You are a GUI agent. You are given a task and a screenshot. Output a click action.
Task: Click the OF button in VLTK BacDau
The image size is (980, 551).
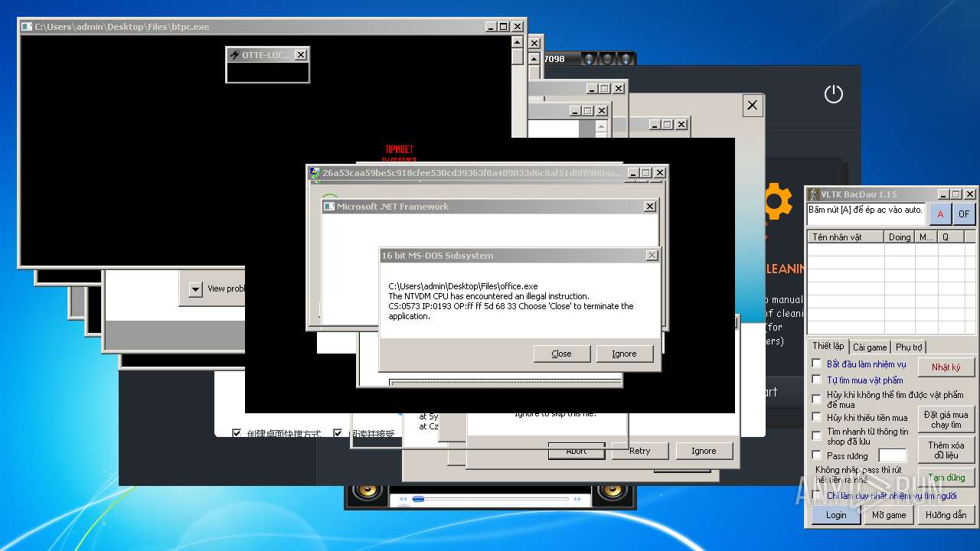click(x=964, y=214)
